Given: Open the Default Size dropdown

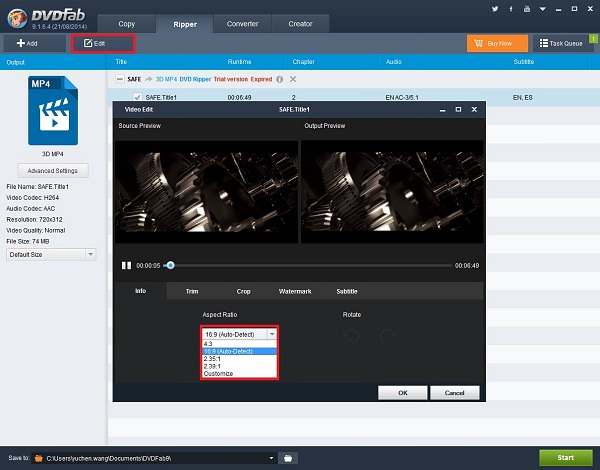Looking at the screenshot, I should (51, 255).
